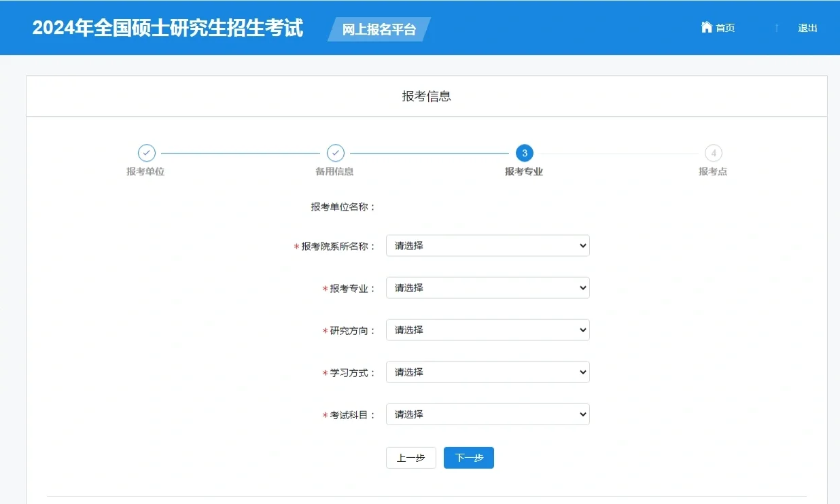The width and height of the screenshot is (840, 504).
Task: Click the home icon beside 首页
Action: [x=707, y=27]
